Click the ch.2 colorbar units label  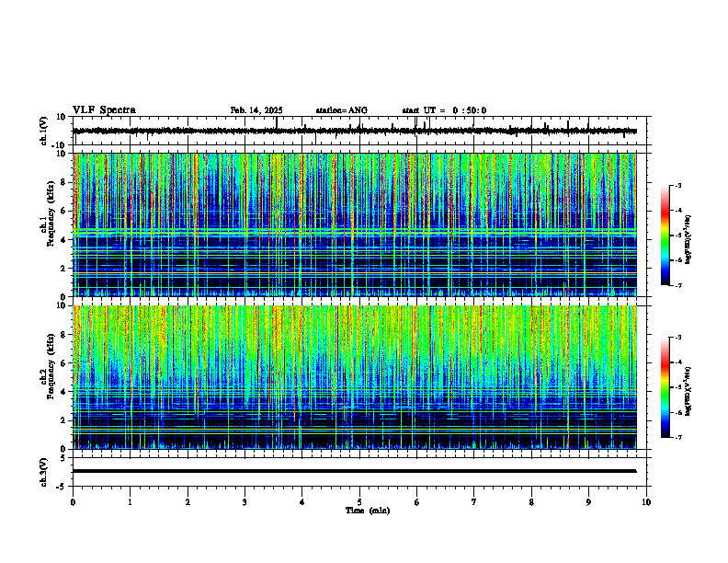click(x=688, y=391)
